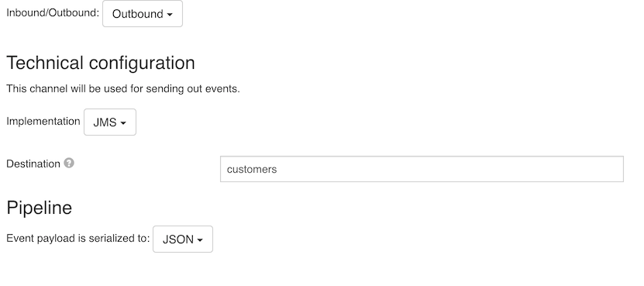Click the Destination help question-mark icon
Screen dimensions: 644x286
click(x=69, y=163)
